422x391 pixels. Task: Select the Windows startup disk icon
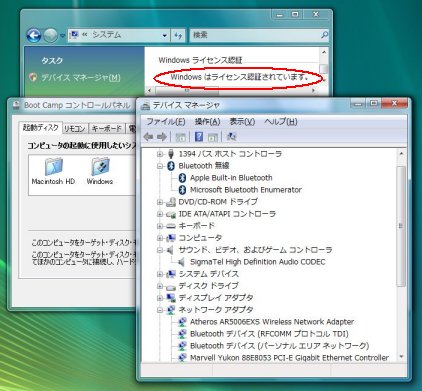(100, 171)
